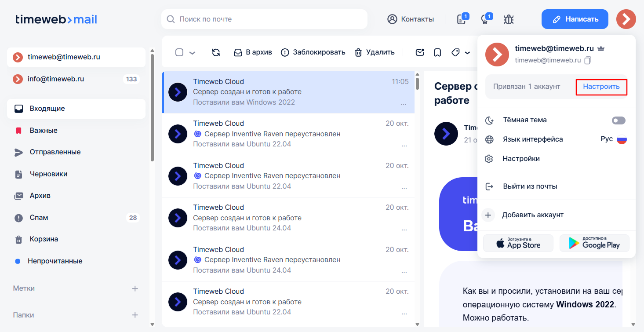Click the user avatar in top right
This screenshot has height=332, width=644.
626,19
